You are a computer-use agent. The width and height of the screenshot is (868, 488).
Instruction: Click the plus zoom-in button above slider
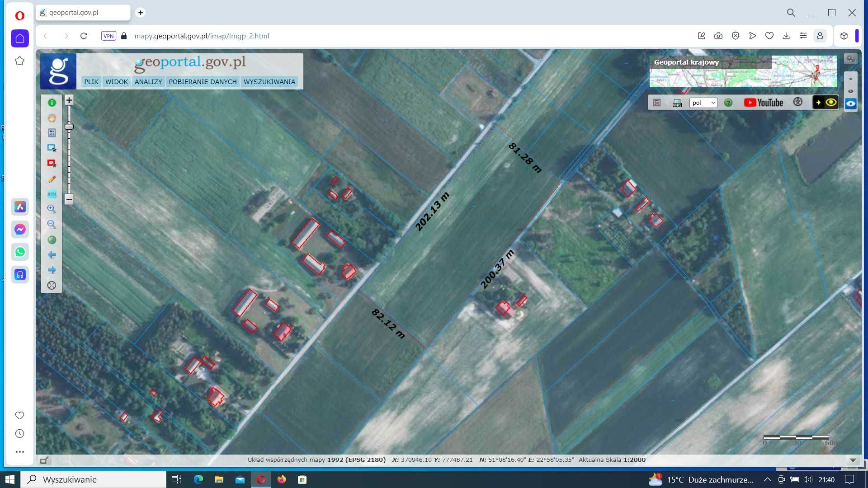point(69,100)
